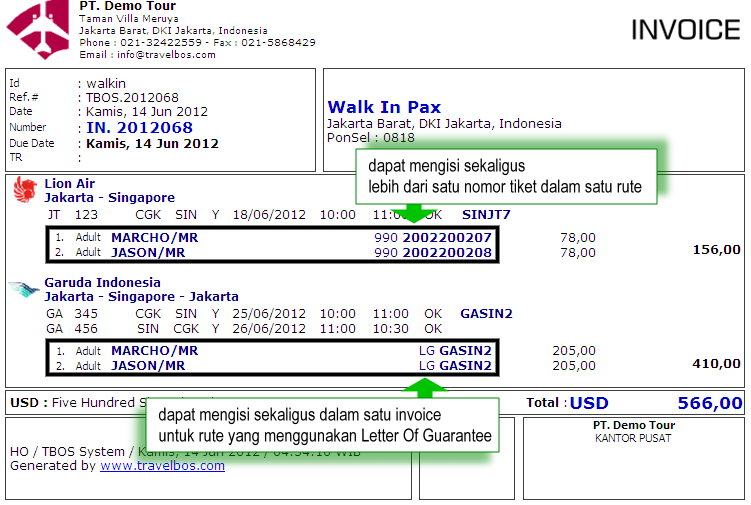The height and width of the screenshot is (505, 751).
Task: Select the PT. Demo Tour company name at top
Action: [127, 6]
